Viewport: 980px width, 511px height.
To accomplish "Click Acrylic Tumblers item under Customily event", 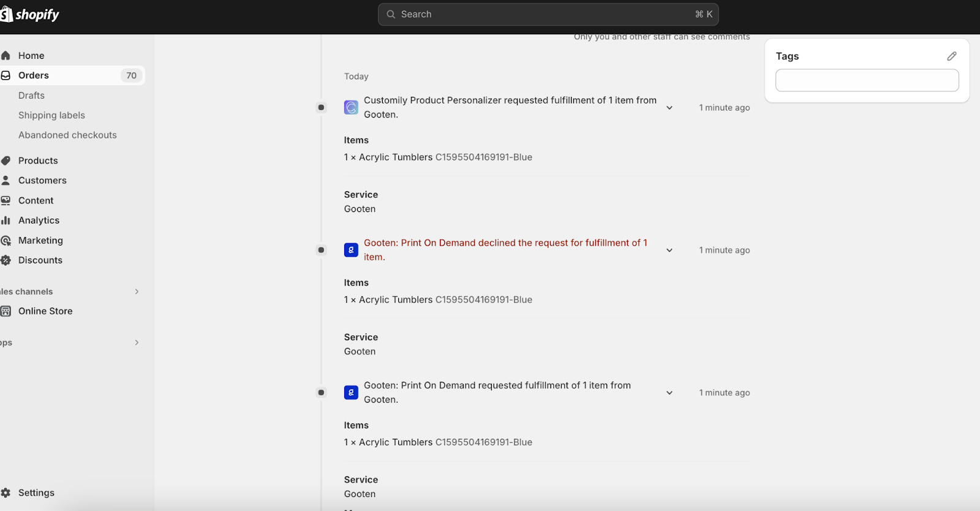I will click(438, 157).
